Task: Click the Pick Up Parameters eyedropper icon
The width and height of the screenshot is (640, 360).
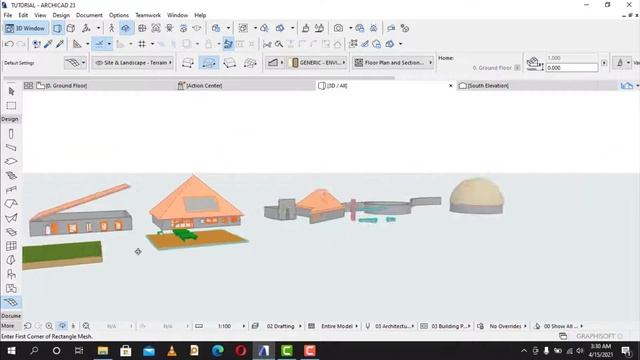Action: 48,44
